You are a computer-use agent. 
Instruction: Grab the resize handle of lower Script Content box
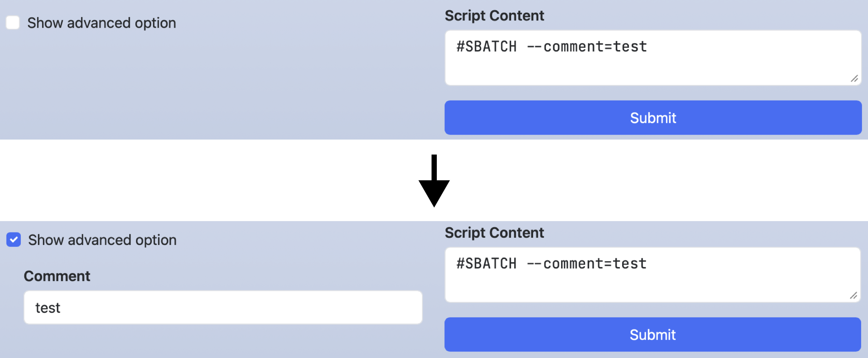(x=853, y=295)
